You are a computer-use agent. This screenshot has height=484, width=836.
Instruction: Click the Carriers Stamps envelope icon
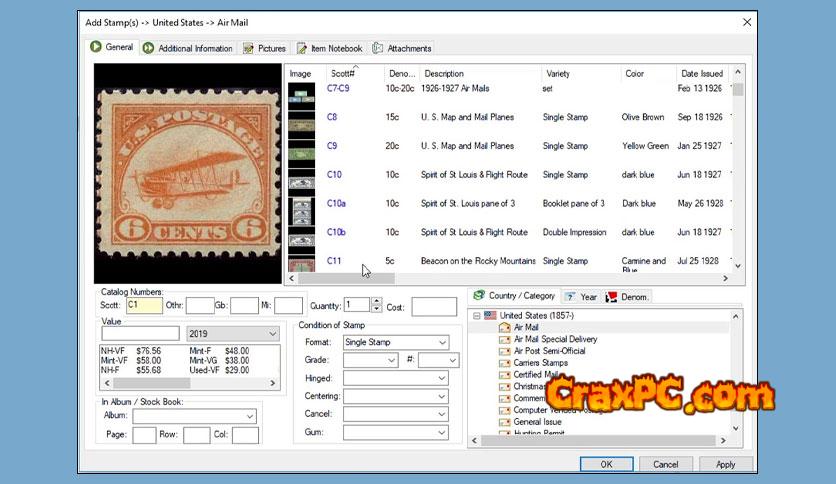tap(505, 363)
